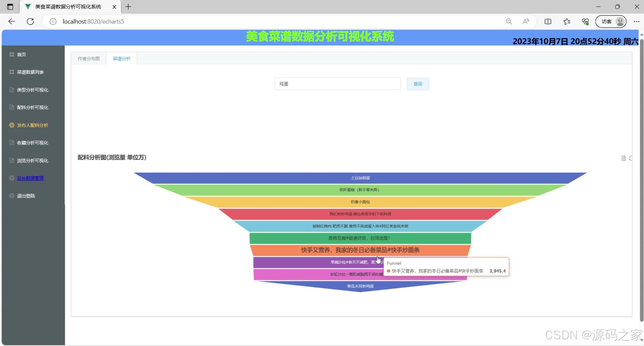Open the browser settings ellipsis menu

(x=636, y=21)
